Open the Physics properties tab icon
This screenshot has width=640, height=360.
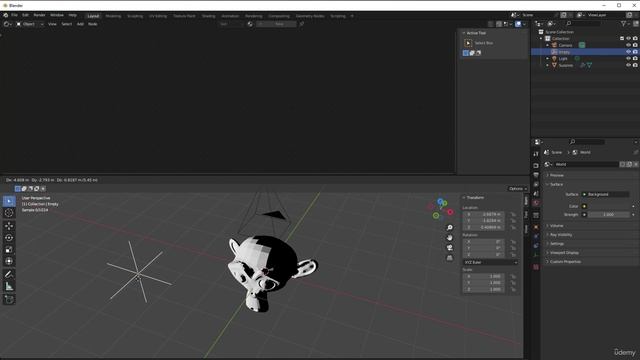point(536,236)
